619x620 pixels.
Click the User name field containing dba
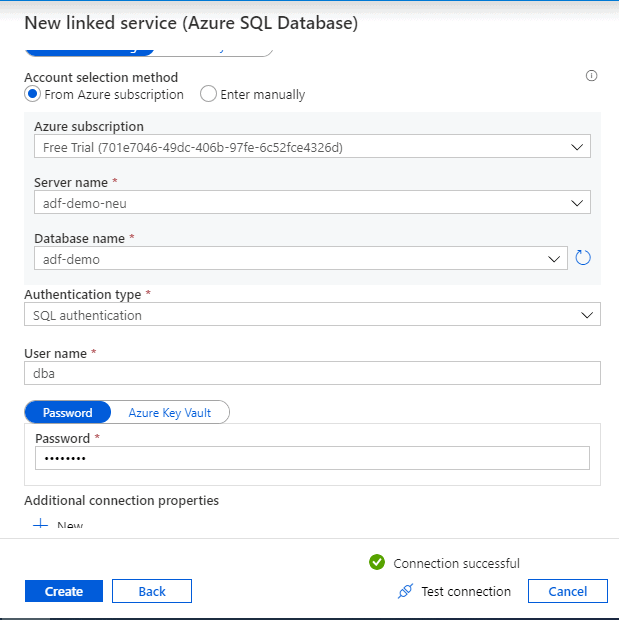(312, 373)
